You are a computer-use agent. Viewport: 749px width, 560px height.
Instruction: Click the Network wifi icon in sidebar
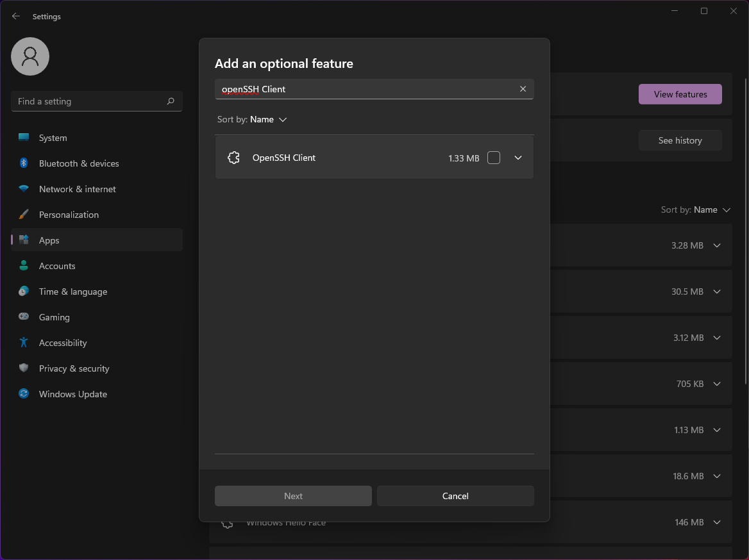tap(23, 188)
